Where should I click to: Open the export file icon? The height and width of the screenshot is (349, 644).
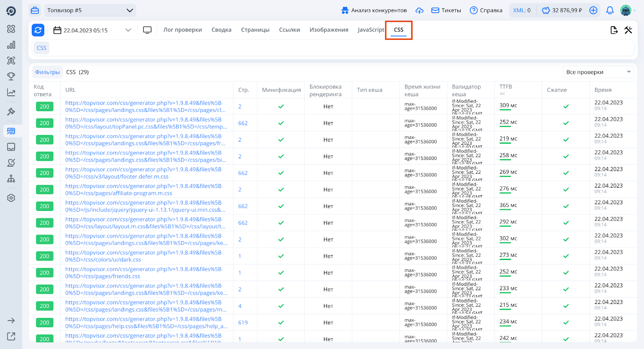(x=614, y=30)
